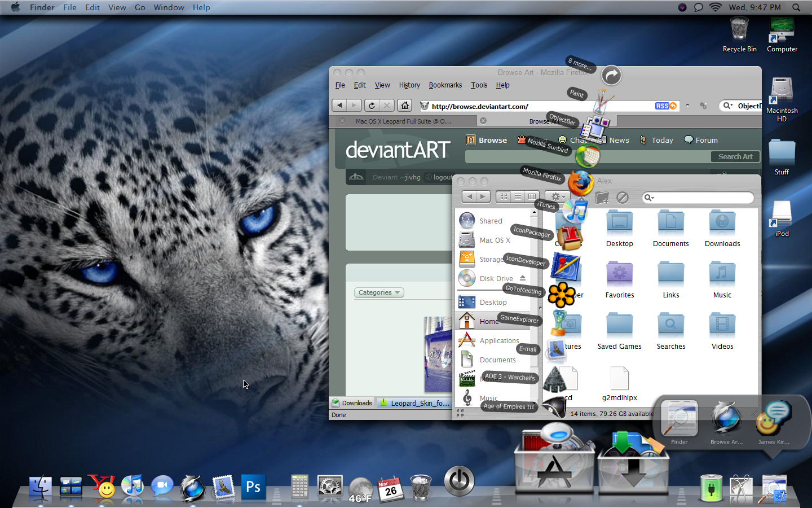
Task: Open the Window menu in menu bar
Action: tap(169, 7)
